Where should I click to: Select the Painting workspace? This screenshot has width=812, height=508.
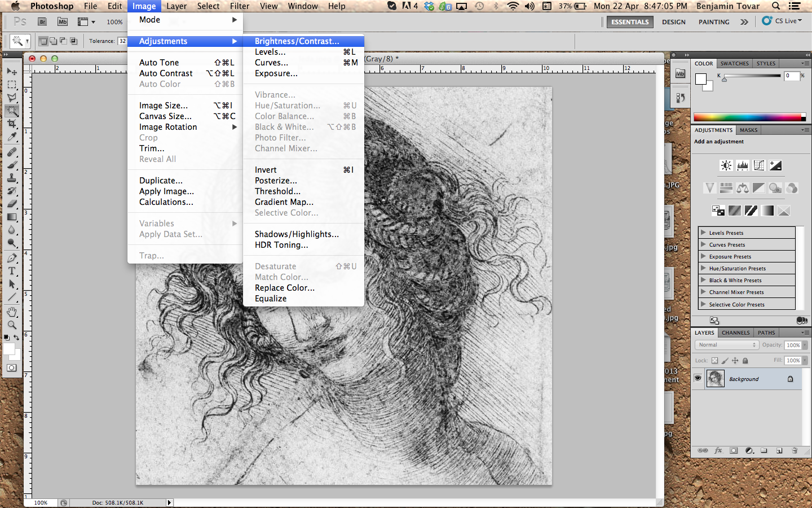[x=714, y=22]
